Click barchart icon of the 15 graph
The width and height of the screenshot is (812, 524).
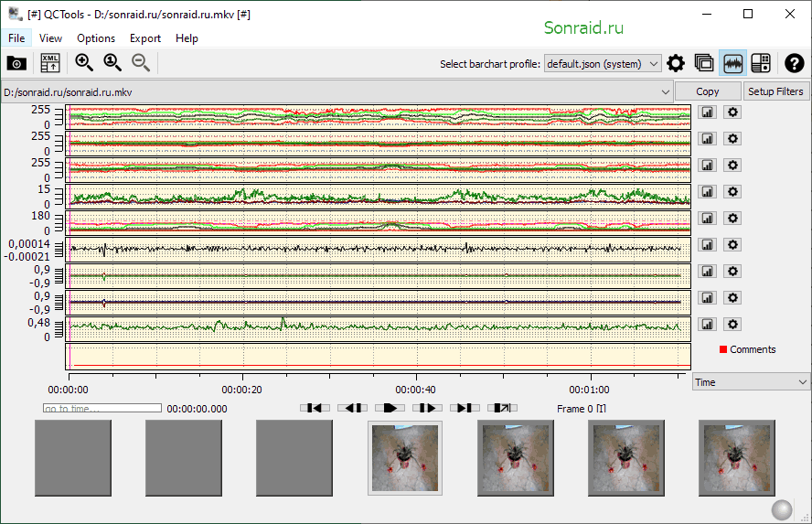[707, 191]
